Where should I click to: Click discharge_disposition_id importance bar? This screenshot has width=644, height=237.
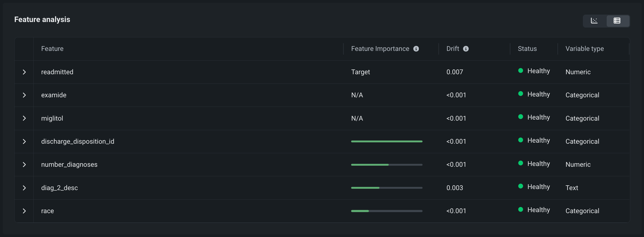(x=387, y=142)
